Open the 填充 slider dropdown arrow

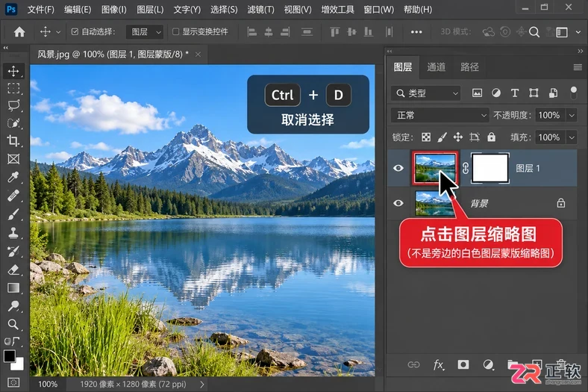coord(572,137)
